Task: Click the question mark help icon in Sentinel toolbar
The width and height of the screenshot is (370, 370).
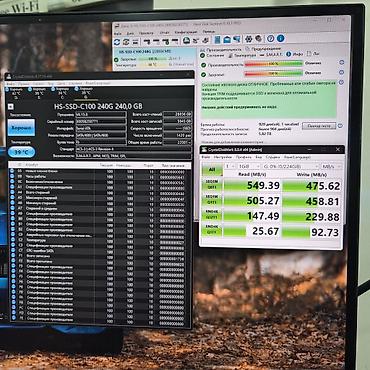Action: (x=271, y=39)
